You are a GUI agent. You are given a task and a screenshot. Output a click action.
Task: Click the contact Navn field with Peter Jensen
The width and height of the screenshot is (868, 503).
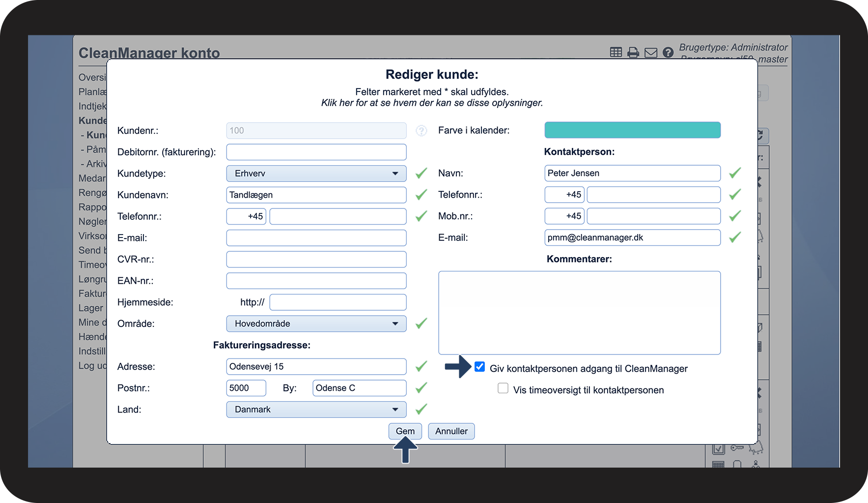point(633,173)
